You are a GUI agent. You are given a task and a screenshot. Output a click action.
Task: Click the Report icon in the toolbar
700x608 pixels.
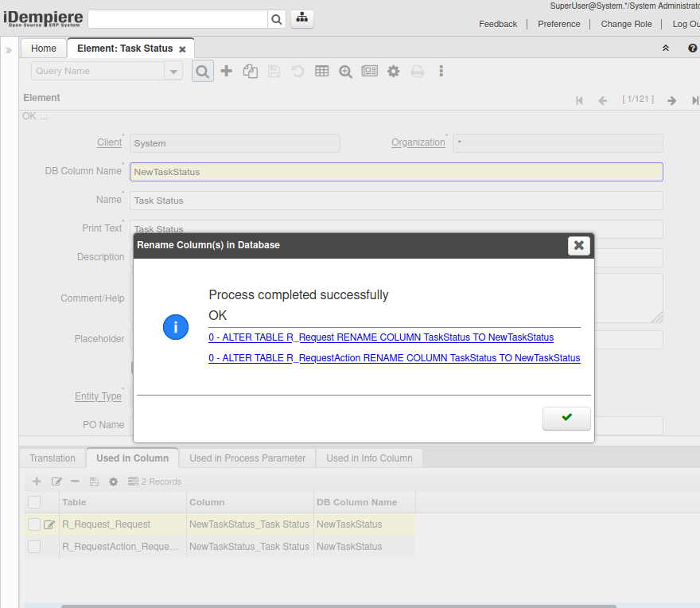point(369,71)
